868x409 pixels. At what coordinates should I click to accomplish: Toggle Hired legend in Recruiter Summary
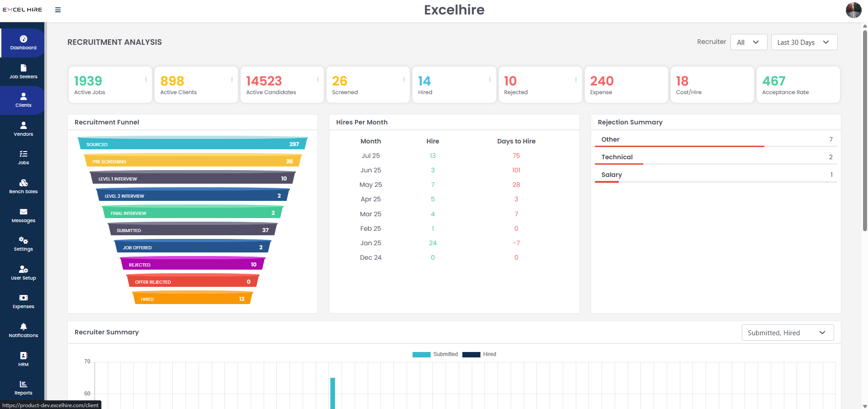479,354
